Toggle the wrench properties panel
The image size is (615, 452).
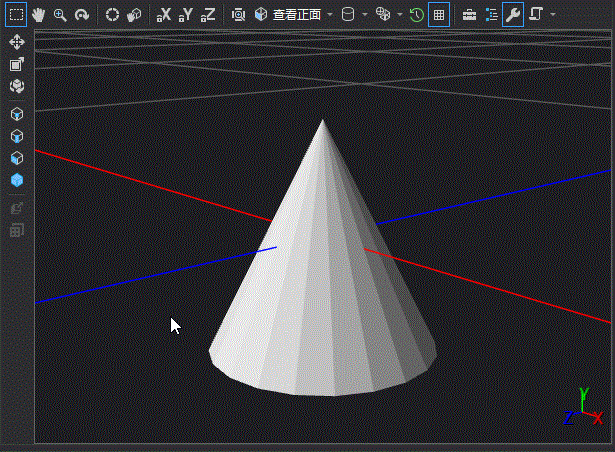click(513, 15)
